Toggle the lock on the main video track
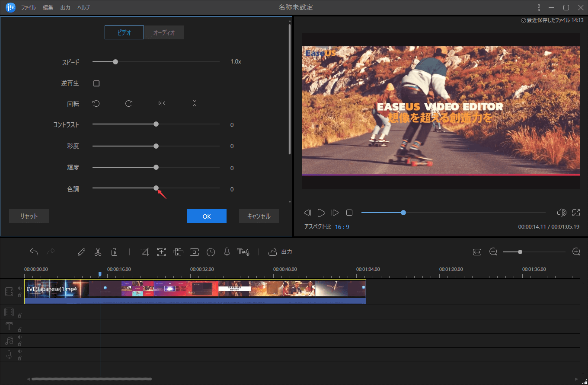The width and height of the screenshot is (588, 385). pos(19,295)
